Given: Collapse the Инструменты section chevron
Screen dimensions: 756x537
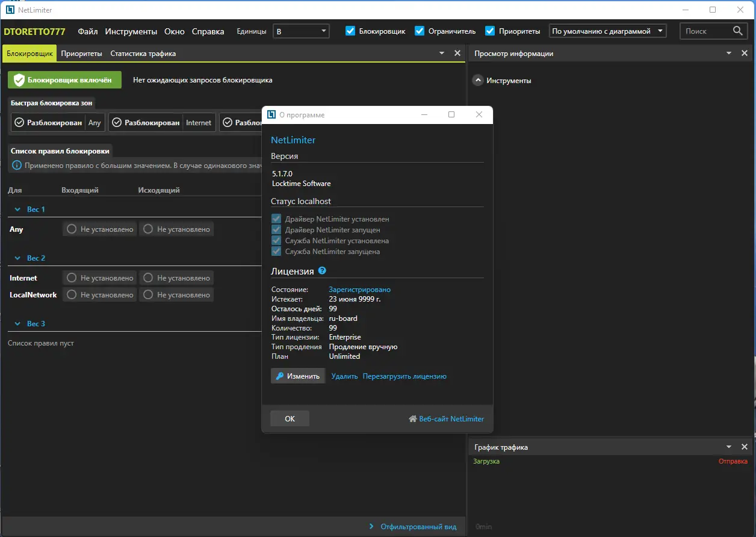Looking at the screenshot, I should [x=477, y=80].
